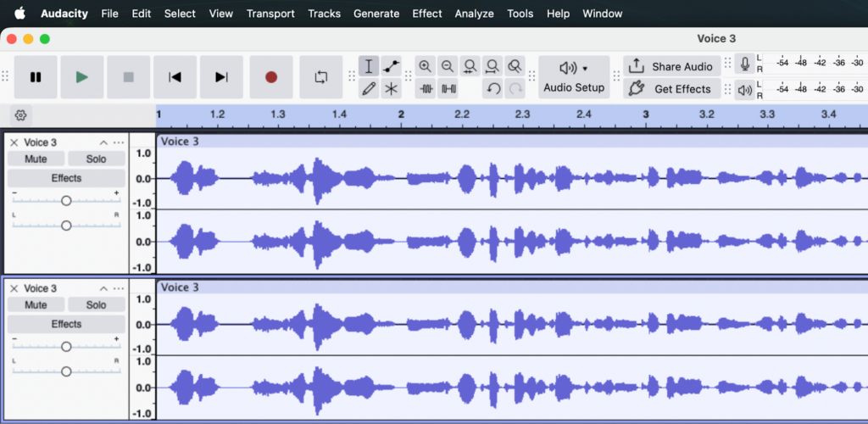
Task: Open second Voice 3 track options menu
Action: point(119,288)
